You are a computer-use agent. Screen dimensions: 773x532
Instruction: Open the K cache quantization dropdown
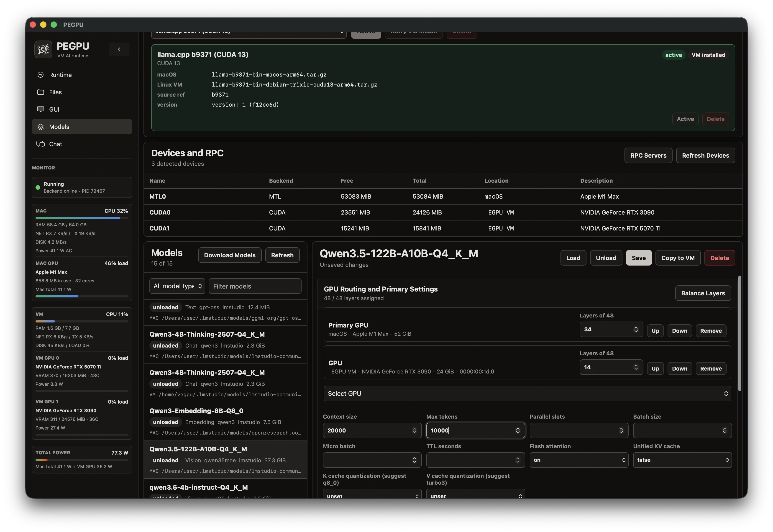click(372, 494)
